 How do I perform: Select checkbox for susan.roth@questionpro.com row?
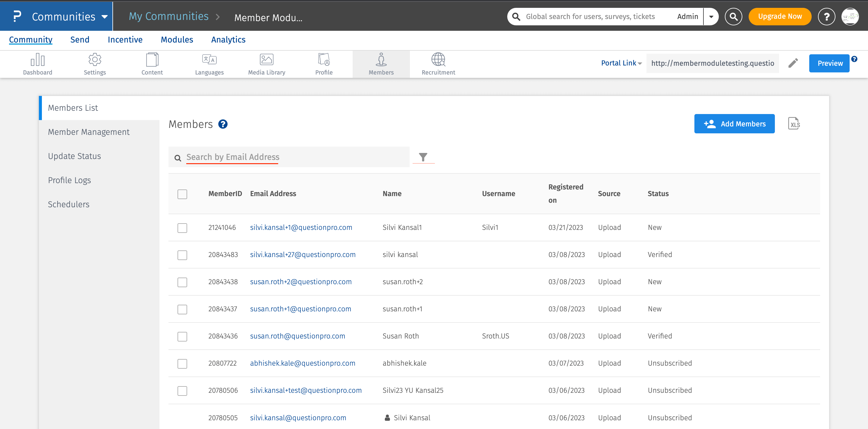(x=182, y=336)
